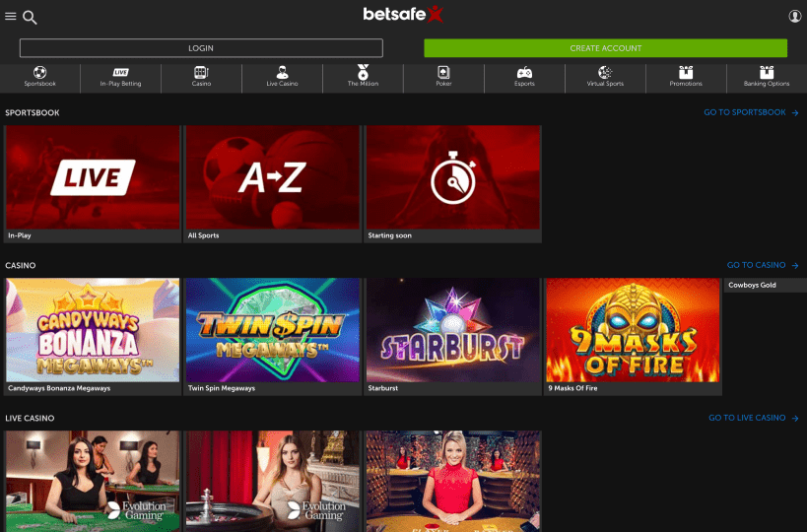The width and height of the screenshot is (807, 532).
Task: Click the arrow beside Go To Live Casino
Action: coord(795,419)
